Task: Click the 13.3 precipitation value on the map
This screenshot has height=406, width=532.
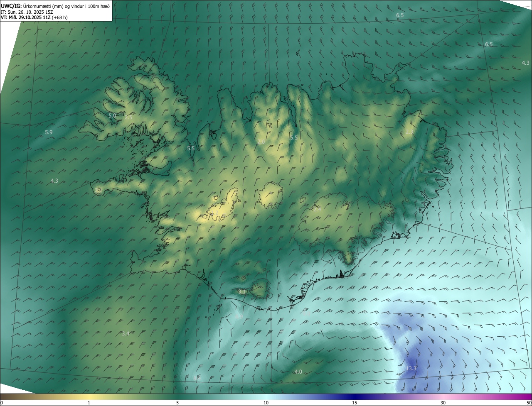Action: [x=411, y=368]
